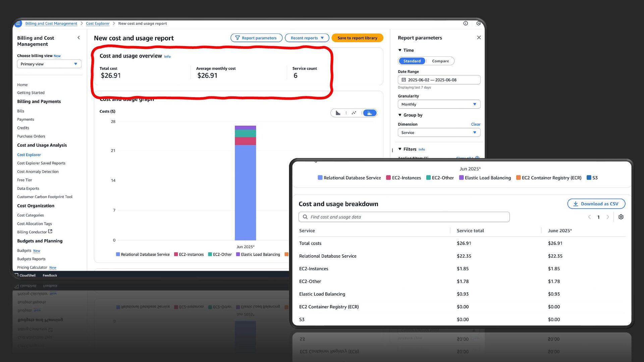The width and height of the screenshot is (644, 362).
Task: Open Cost Explorer Saved Reports
Action: (x=41, y=163)
